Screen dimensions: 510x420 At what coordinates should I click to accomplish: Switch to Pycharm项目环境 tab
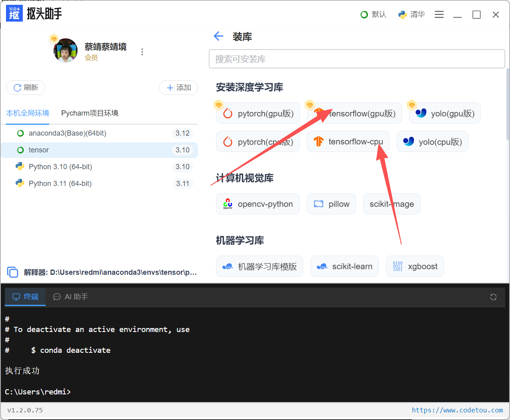pos(90,113)
